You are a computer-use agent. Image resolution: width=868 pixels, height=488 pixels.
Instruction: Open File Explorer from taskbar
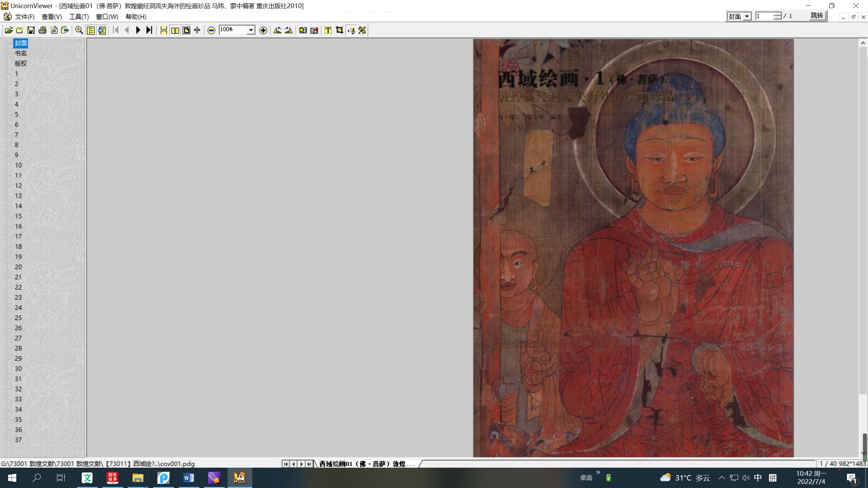pyautogui.click(x=138, y=478)
